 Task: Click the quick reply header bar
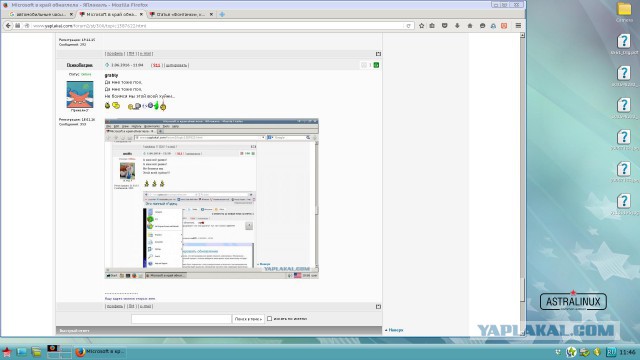tap(219, 330)
